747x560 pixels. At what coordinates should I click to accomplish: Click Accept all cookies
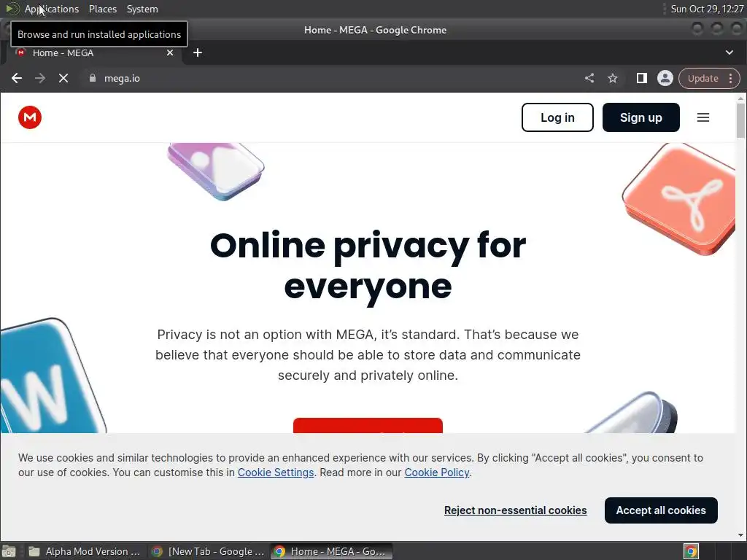click(661, 510)
